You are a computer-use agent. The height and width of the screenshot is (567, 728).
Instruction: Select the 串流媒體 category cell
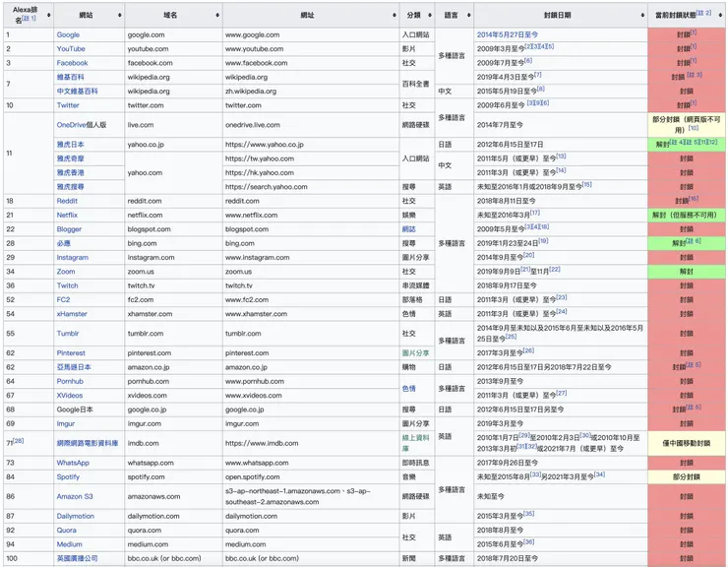416,285
